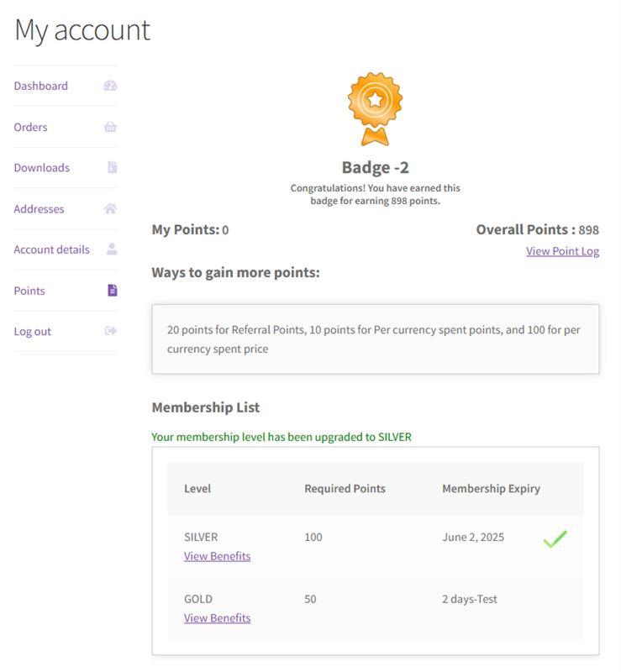Screen dimensions: 621x672
Task: Click the Badge -2 title
Action: 375,167
